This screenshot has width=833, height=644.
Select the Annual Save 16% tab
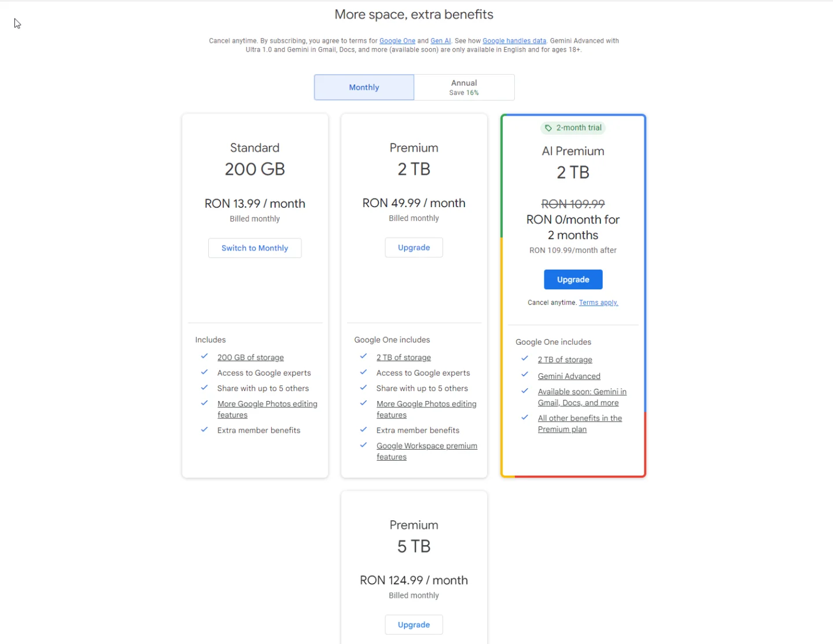tap(464, 87)
